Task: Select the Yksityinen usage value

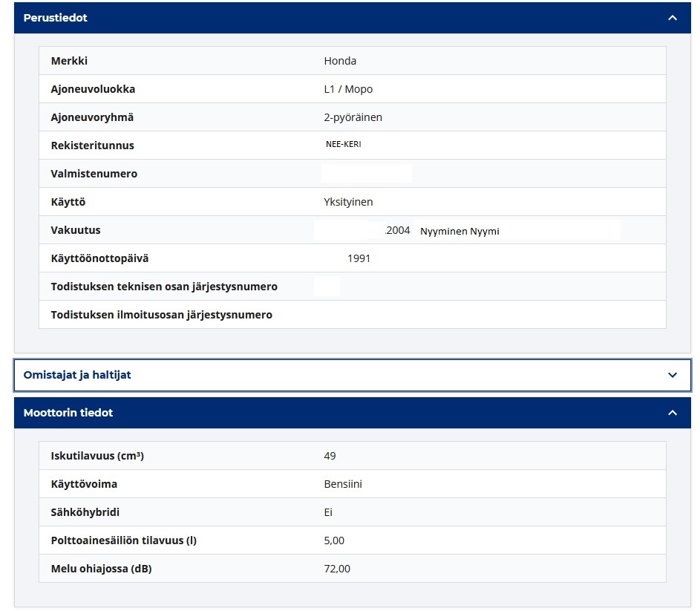Action: coord(348,202)
